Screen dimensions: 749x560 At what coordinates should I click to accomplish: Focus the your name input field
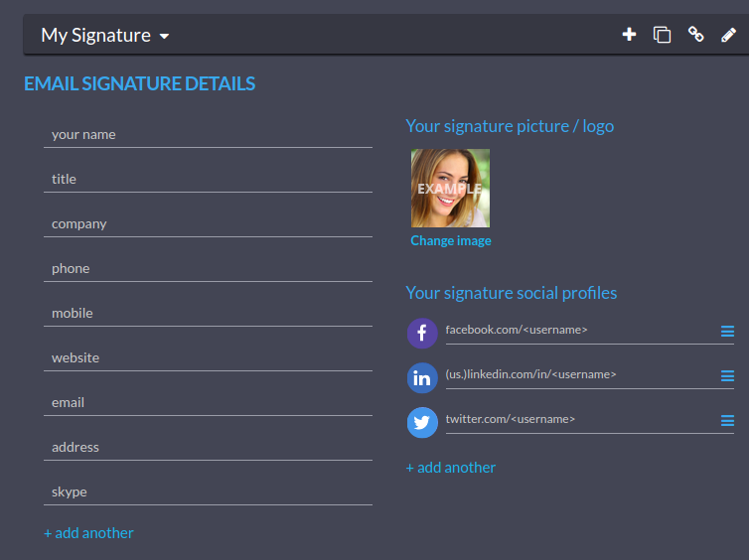pyautogui.click(x=208, y=135)
